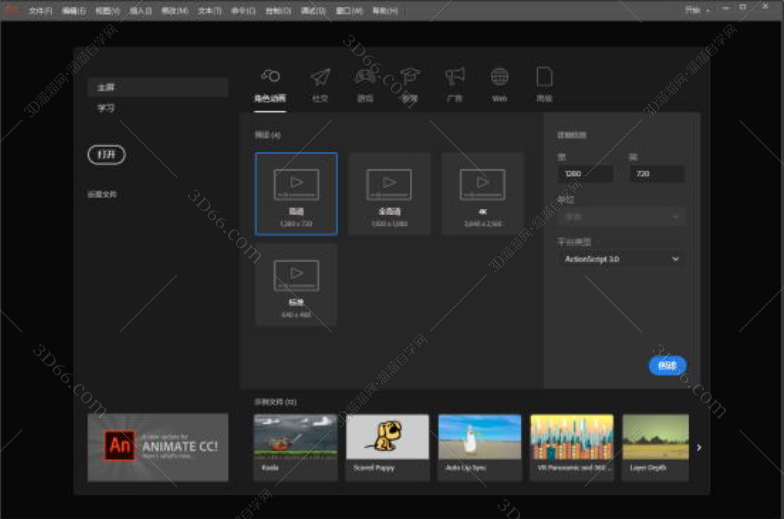Open the Scared Puppy sample file
This screenshot has height=519, width=784.
pos(388,447)
